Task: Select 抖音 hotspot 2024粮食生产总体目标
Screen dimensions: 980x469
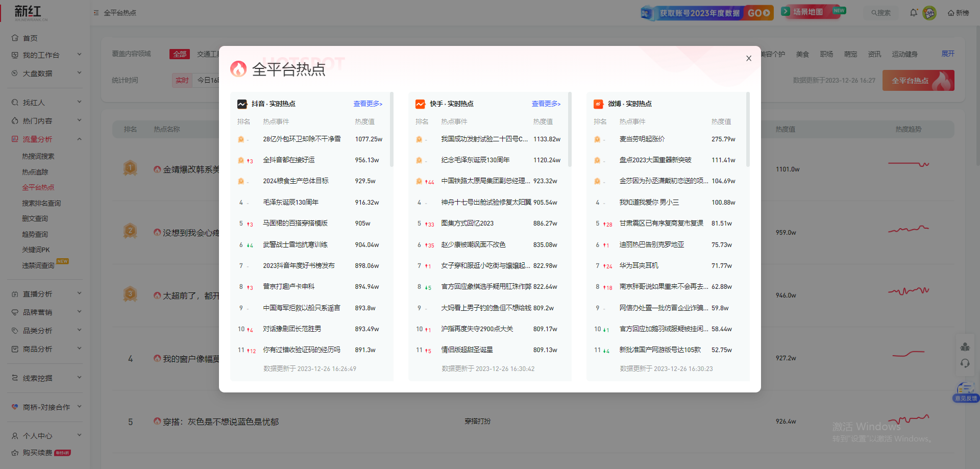Action: click(296, 181)
